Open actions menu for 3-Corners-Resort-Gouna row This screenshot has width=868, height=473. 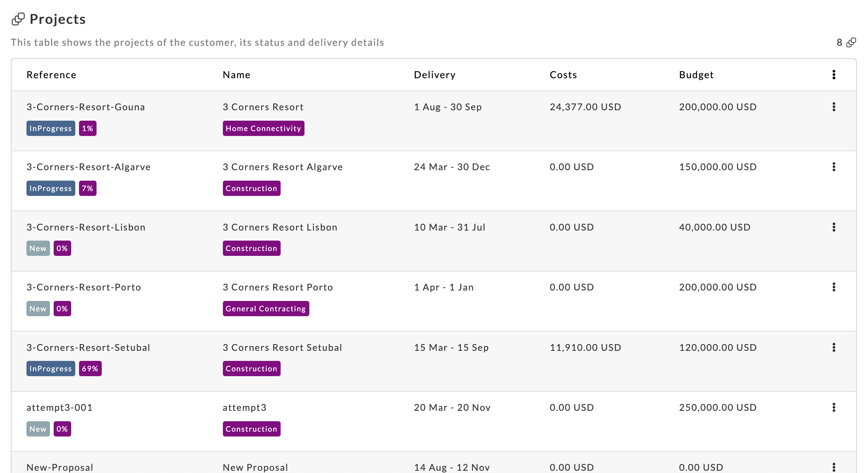point(834,107)
